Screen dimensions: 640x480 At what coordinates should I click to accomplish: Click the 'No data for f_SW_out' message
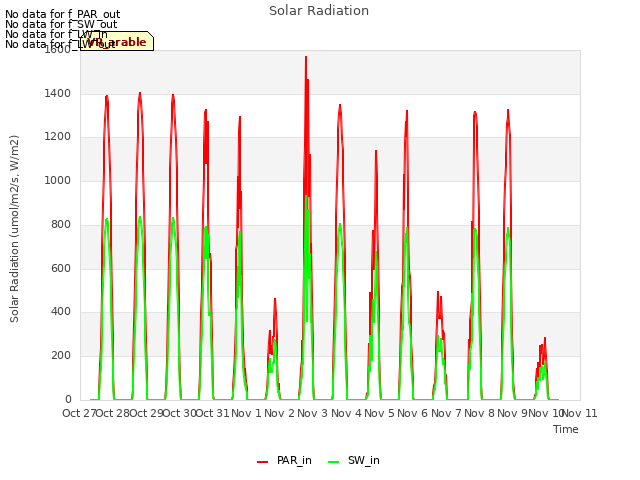61,24
